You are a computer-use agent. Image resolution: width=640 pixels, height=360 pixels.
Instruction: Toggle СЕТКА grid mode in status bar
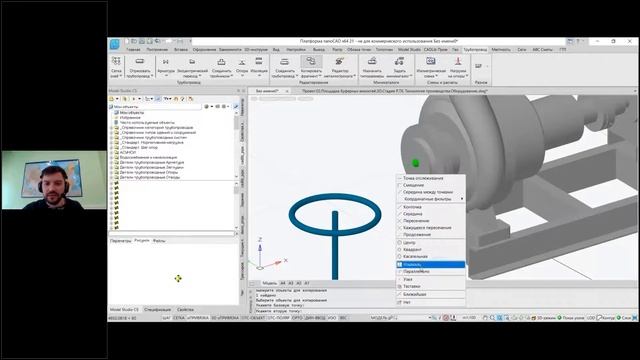coord(179,318)
